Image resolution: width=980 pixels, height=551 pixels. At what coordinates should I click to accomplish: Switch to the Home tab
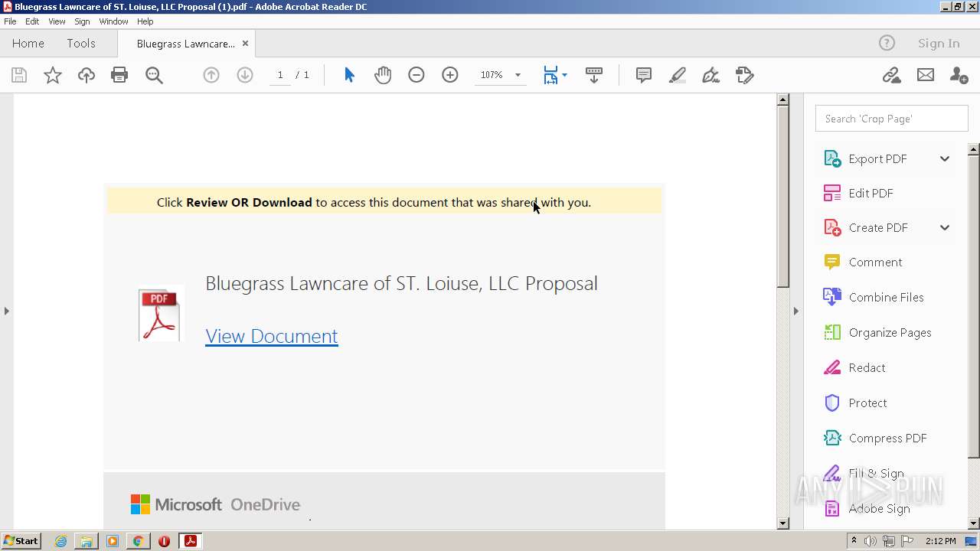coord(28,43)
